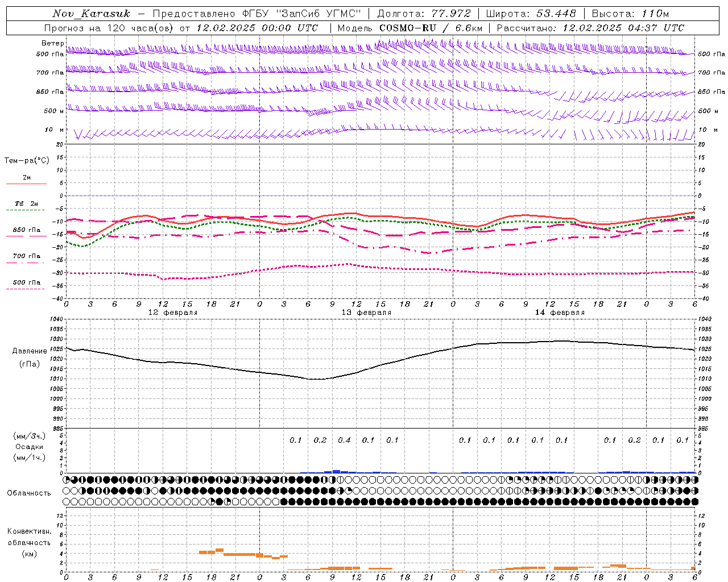Click the Прогноз на 120 часа(ов) text
Viewport: 728px width, 582px height.
[109, 28]
